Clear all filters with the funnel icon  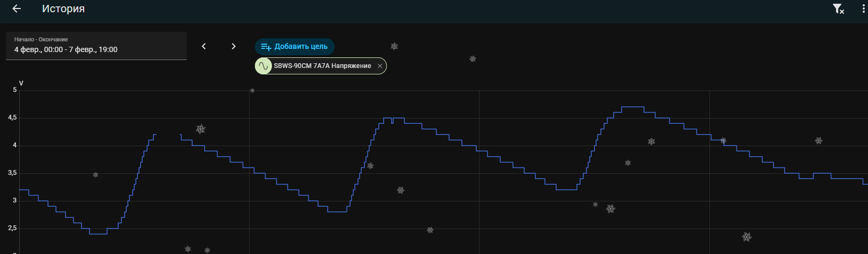838,9
